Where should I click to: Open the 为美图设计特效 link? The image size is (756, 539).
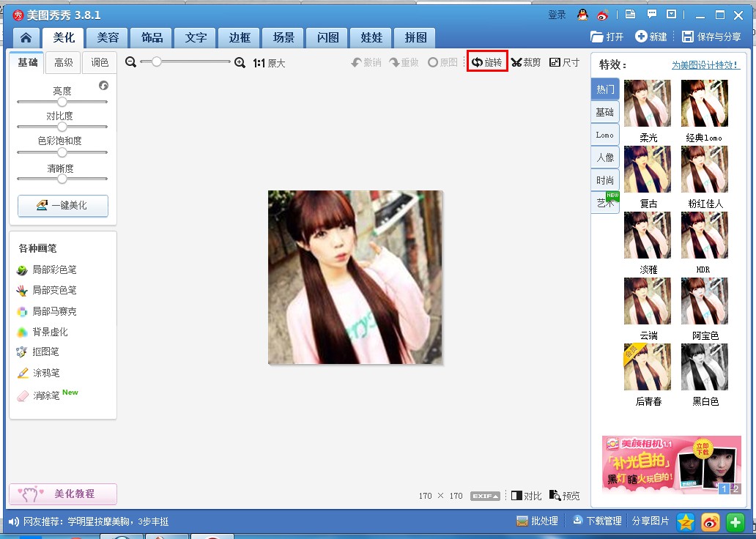pos(705,65)
